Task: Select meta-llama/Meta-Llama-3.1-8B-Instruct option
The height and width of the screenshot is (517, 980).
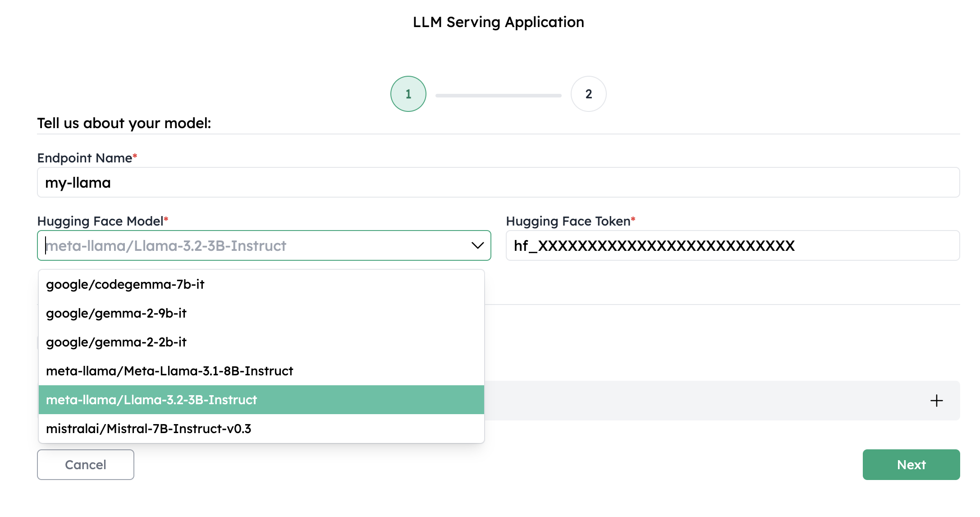Action: 261,371
